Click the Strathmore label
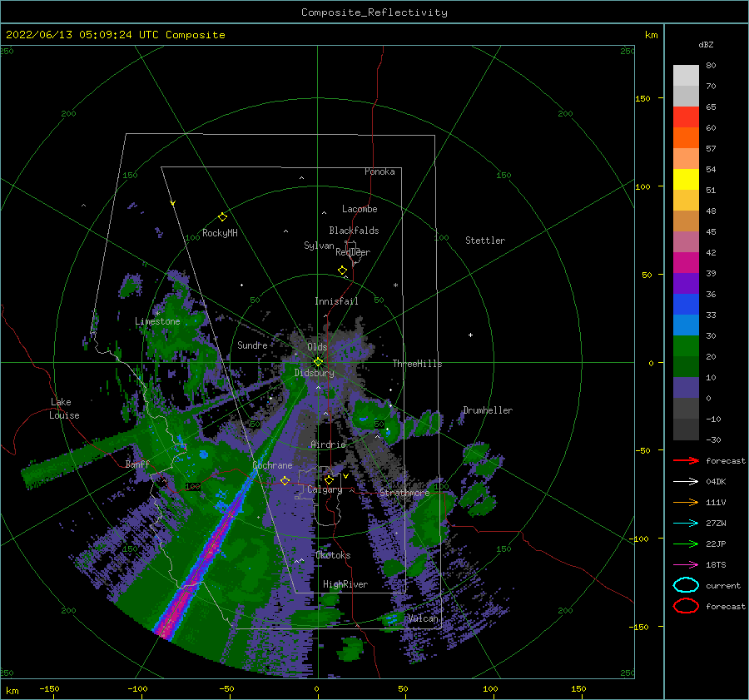This screenshot has height=700, width=749. click(x=404, y=492)
